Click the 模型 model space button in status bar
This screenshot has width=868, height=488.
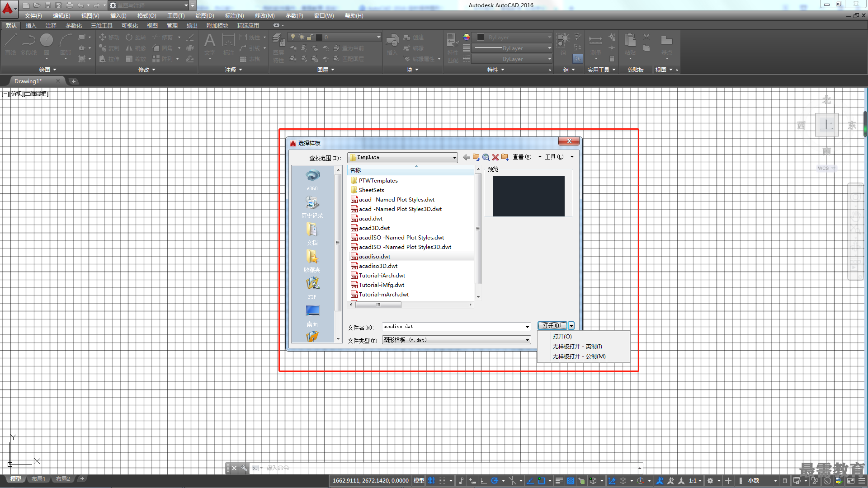(x=419, y=481)
